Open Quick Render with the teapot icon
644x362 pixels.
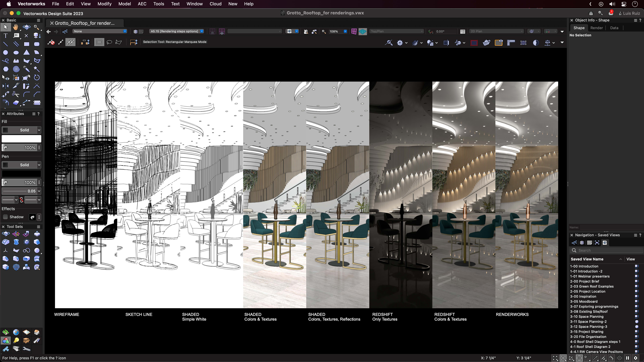point(487,43)
